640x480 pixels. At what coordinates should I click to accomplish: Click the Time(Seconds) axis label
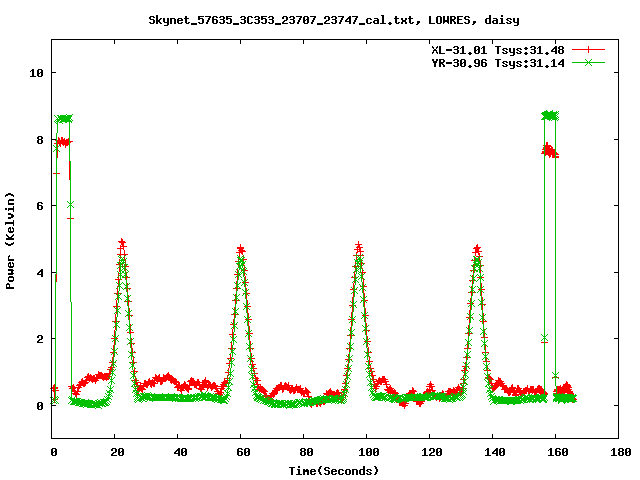(x=334, y=471)
